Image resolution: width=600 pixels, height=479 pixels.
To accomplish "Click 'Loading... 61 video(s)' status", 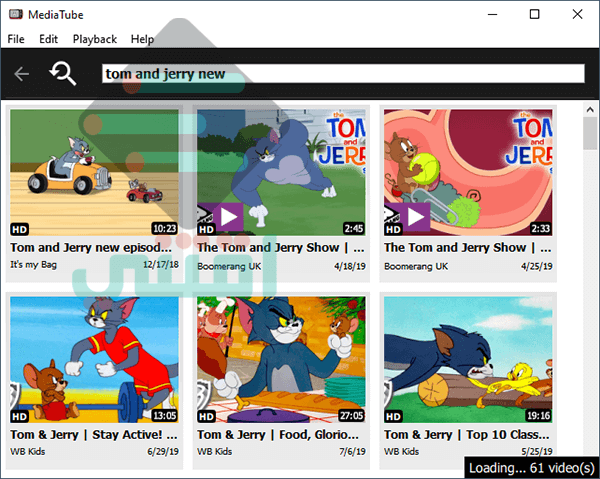I will pos(532,468).
